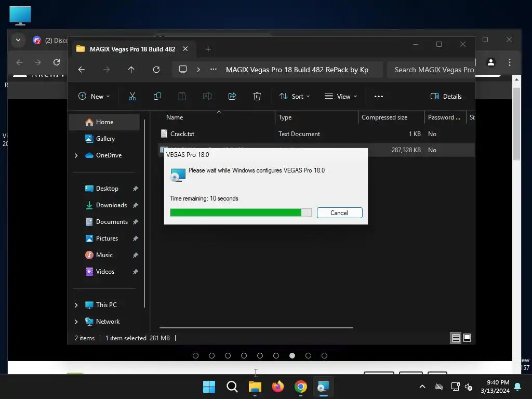This screenshot has width=532, height=399.
Task: Open taskbar Search
Action: click(x=232, y=387)
